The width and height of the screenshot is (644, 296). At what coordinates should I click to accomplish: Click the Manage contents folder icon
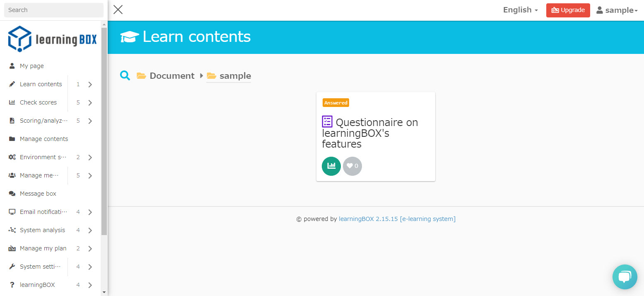12,139
